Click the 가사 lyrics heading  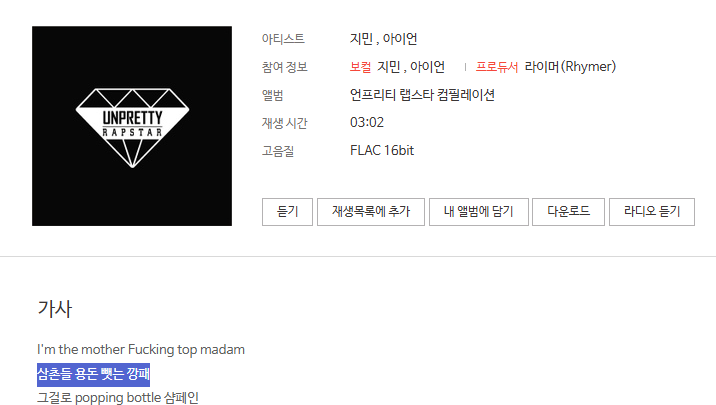point(55,309)
